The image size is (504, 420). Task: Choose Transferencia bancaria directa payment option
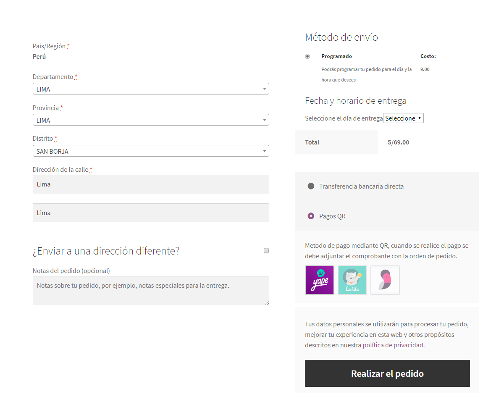(311, 186)
